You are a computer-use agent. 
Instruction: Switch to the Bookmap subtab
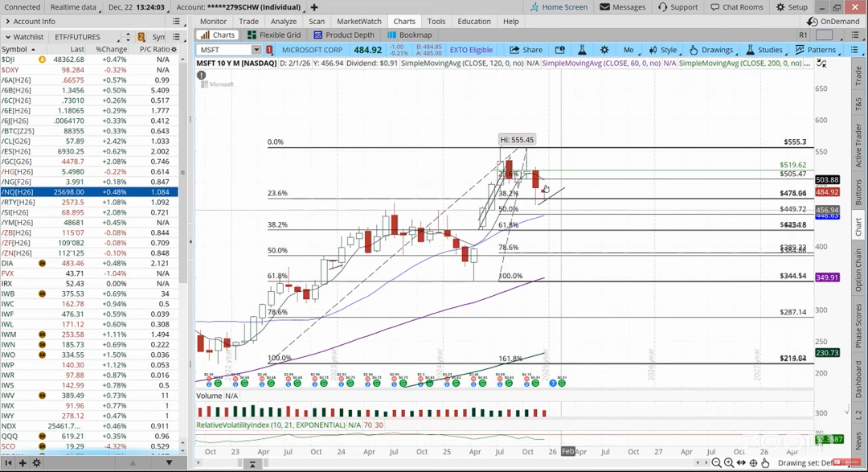(x=410, y=35)
